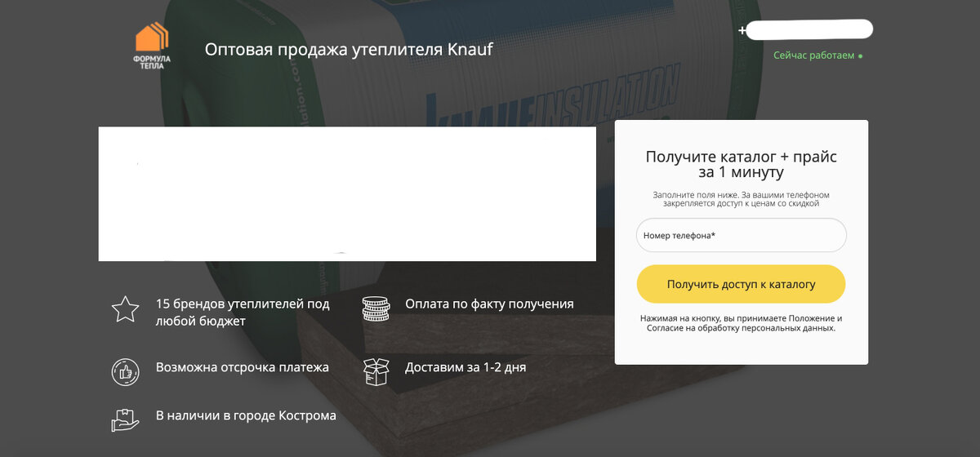Click the hand-holding-box icon beside В наличии
Screen dimensions: 980x457
pos(125,419)
